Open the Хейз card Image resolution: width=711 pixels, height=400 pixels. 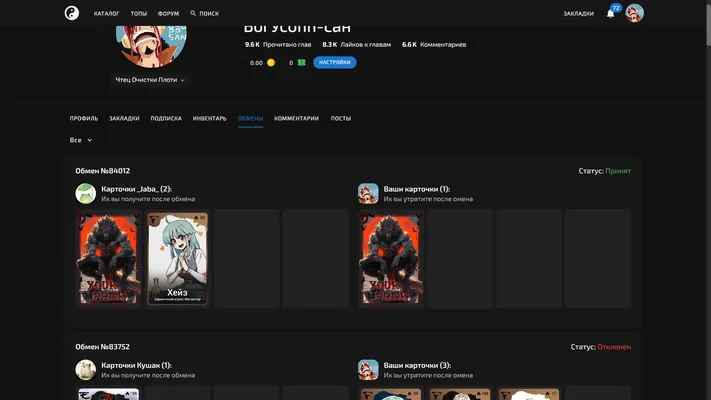click(177, 258)
